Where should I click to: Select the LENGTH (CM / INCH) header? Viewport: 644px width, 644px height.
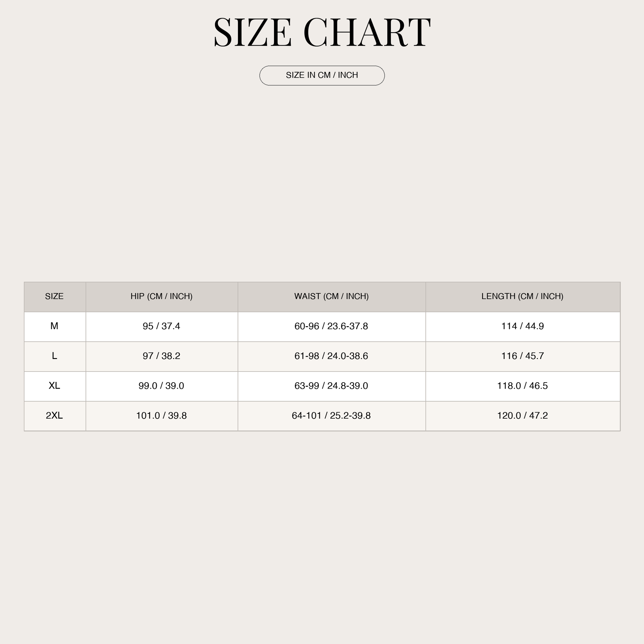522,296
